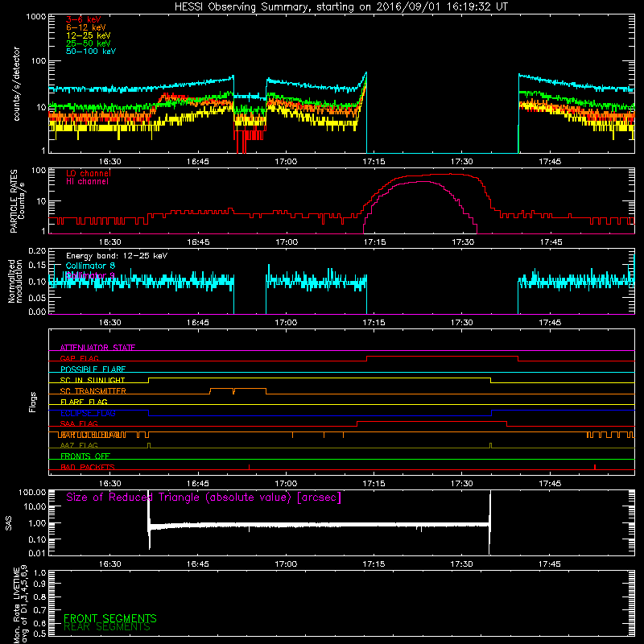Viewport: 644px width, 644px height.
Task: Click the 16:45 tick under the modulation panel
Action: click(198, 323)
